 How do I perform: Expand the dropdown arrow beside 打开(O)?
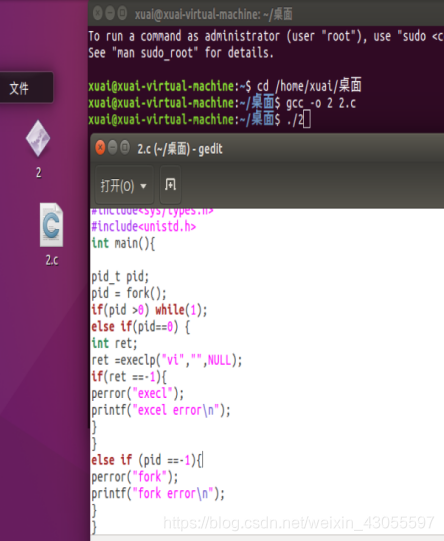click(144, 186)
